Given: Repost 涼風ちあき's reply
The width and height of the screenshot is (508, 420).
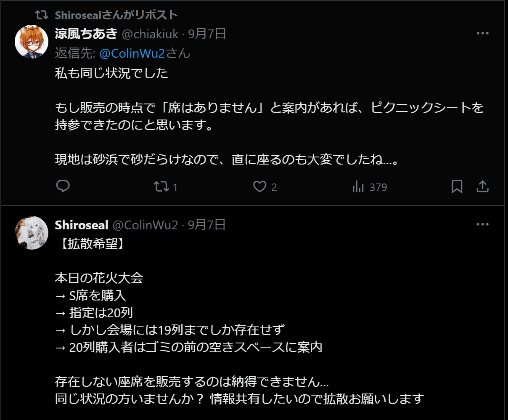Looking at the screenshot, I should (x=161, y=186).
